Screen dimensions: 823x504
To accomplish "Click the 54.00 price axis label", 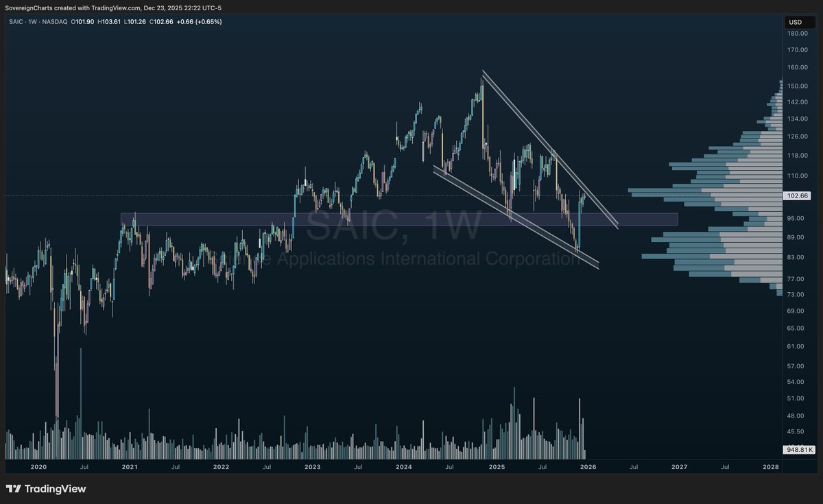I will click(796, 382).
